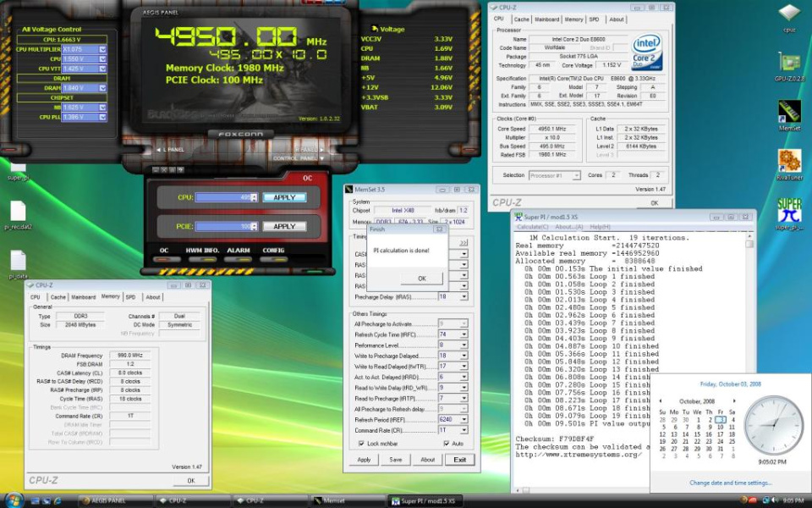Open the Mainboard tab in top CPU-Z window
Image resolution: width=812 pixels, height=508 pixels.
point(547,19)
